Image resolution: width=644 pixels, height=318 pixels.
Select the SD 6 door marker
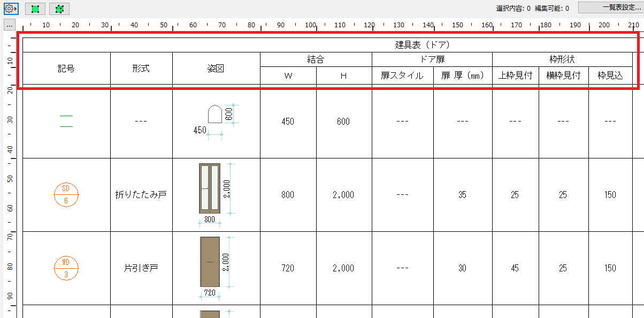[x=66, y=195]
